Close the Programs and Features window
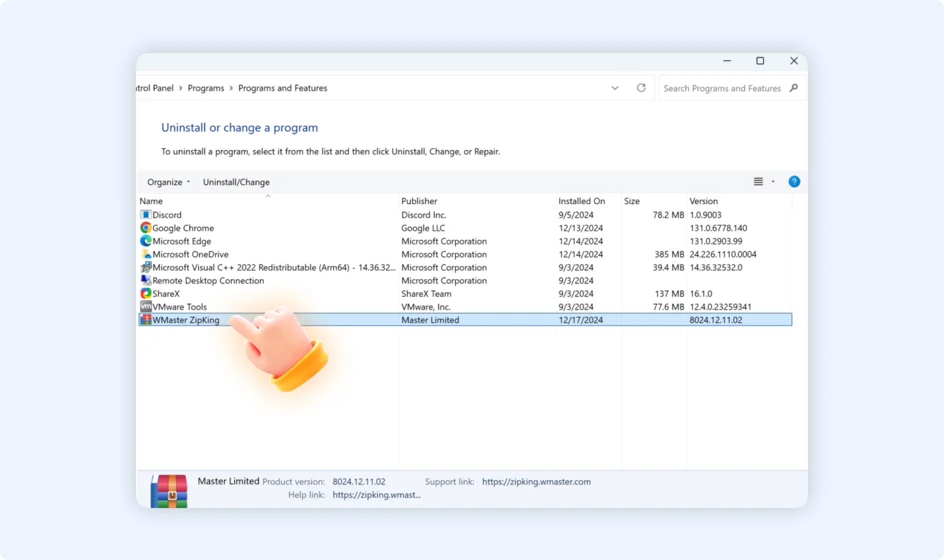Screen dimensions: 944x560 794,60
